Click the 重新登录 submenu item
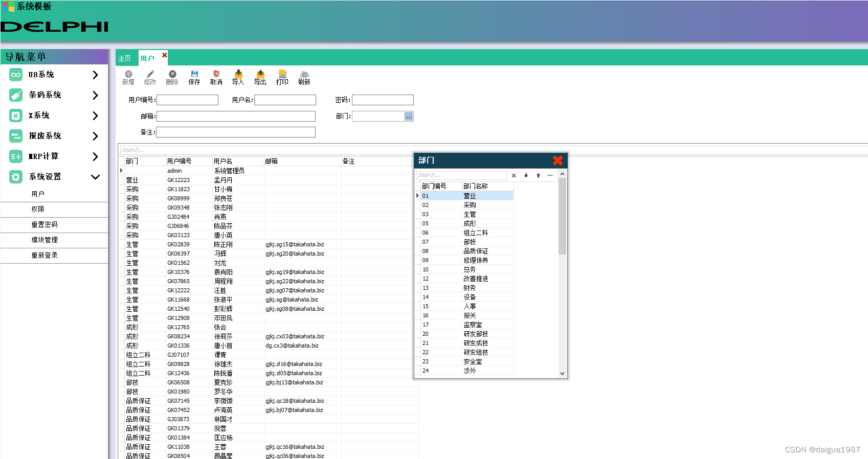 point(54,256)
